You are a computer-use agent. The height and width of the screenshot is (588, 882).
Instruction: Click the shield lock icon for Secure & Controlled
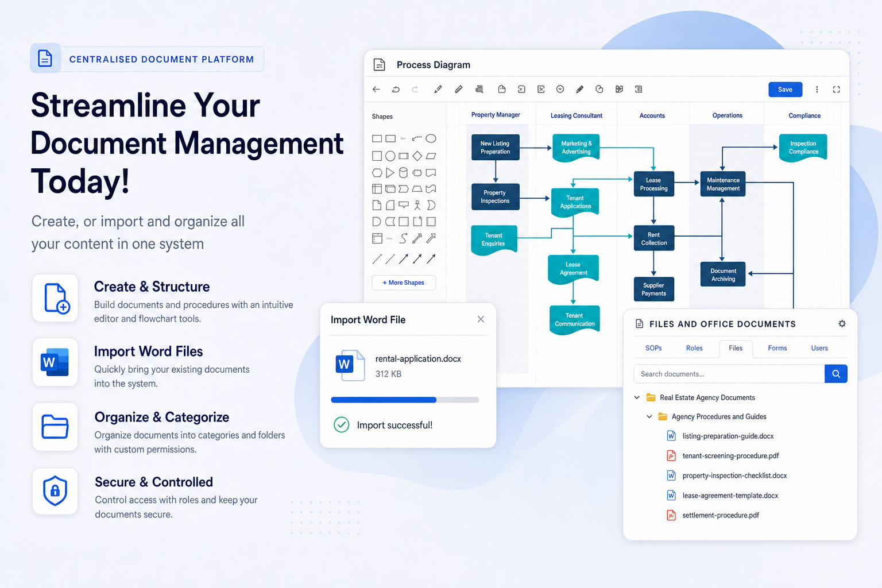coord(55,491)
